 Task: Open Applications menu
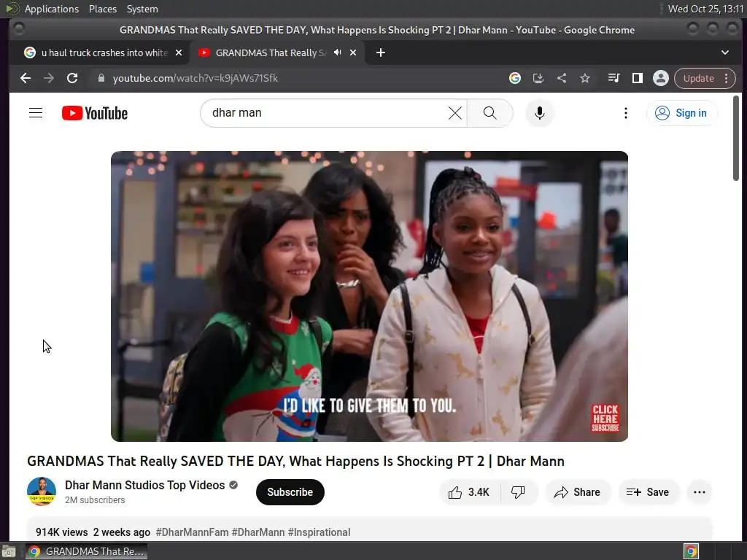pyautogui.click(x=52, y=9)
